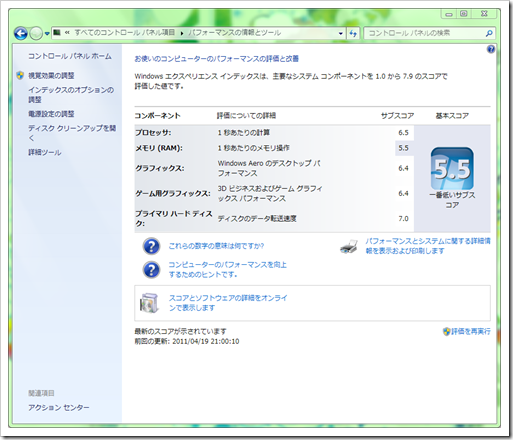Click the software box icon
Screen dimensions: 513x440
149,303
